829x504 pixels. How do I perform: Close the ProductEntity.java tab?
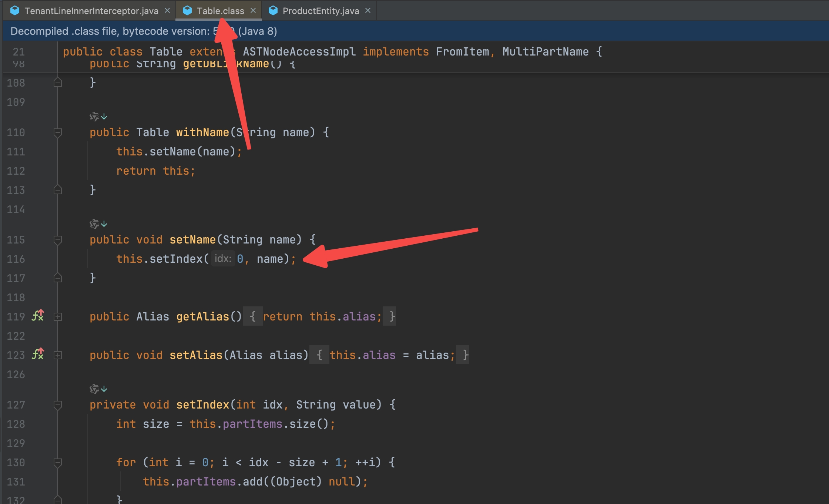pos(368,11)
